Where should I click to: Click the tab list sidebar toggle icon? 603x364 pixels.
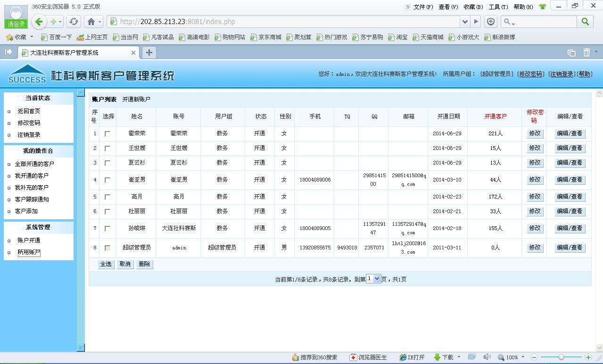coord(8,52)
